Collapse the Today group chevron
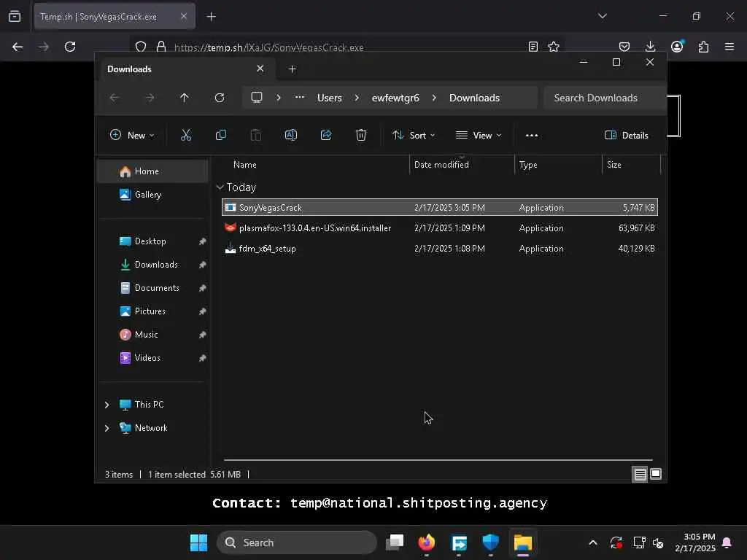The height and width of the screenshot is (560, 747). point(220,187)
